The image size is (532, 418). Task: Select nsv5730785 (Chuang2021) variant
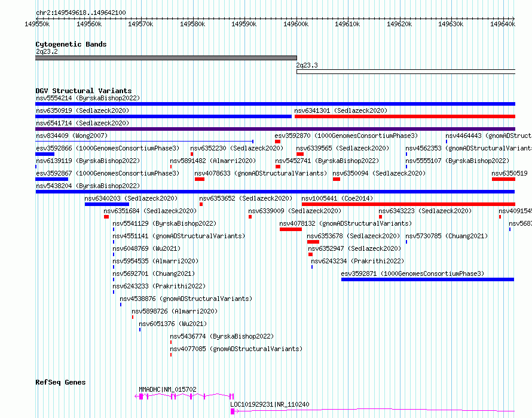(447, 236)
